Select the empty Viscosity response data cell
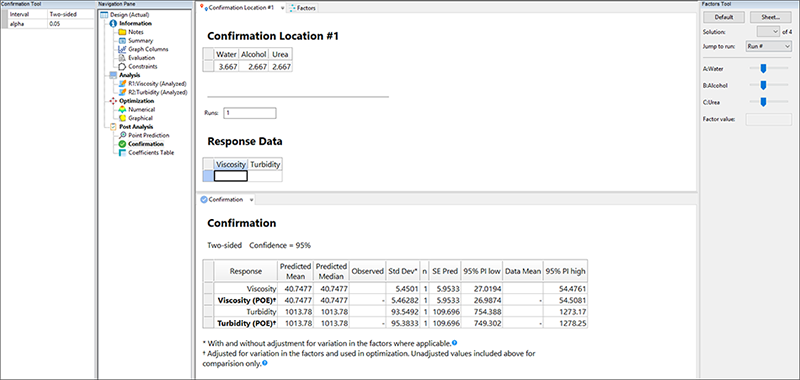Image resolution: width=800 pixels, height=380 pixels. tap(231, 176)
